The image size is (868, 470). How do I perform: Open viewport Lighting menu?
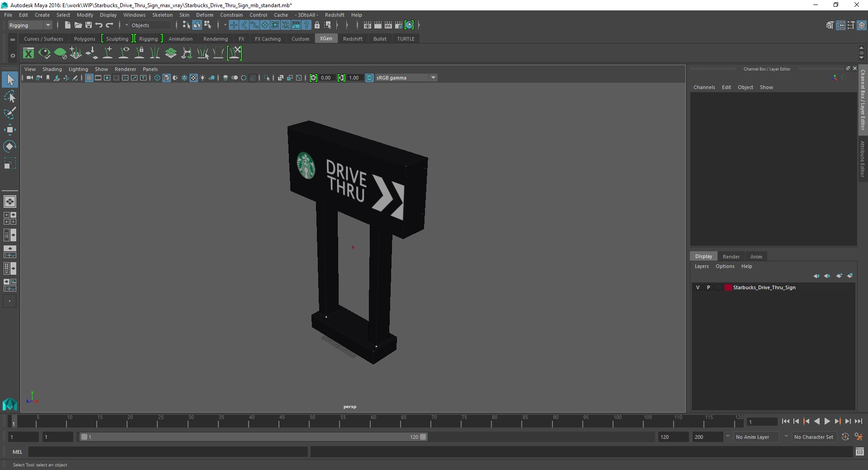click(78, 69)
